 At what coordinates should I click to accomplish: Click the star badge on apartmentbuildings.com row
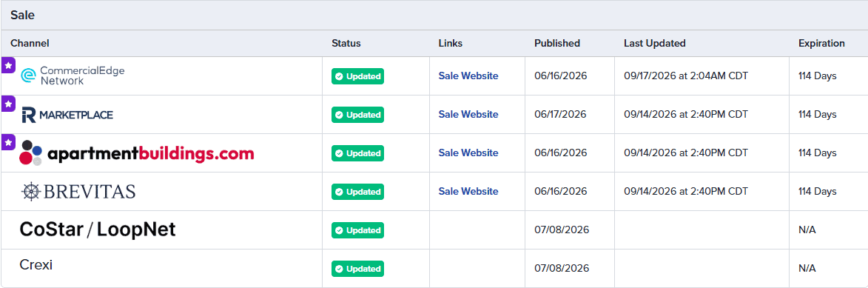tap(7, 142)
